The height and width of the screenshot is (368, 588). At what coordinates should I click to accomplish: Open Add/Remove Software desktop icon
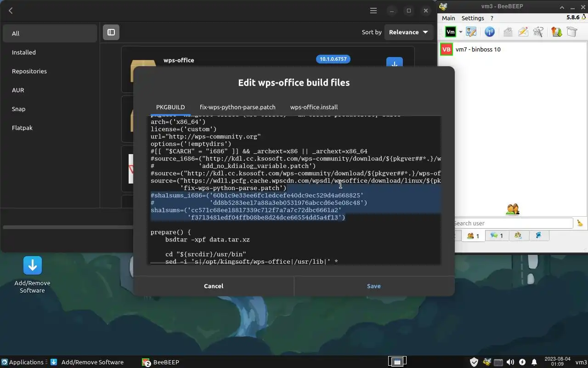pos(32,275)
